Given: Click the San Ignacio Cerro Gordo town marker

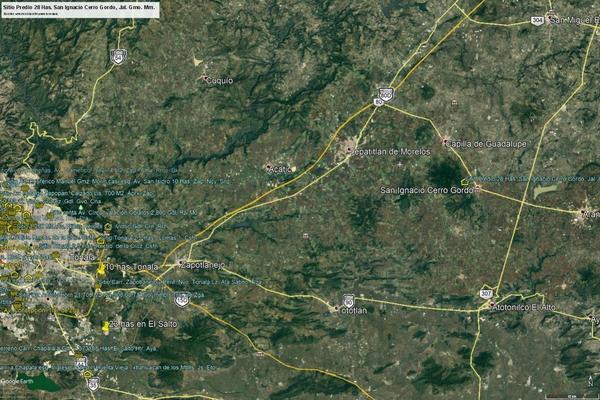Looking at the screenshot, I should point(477,187).
